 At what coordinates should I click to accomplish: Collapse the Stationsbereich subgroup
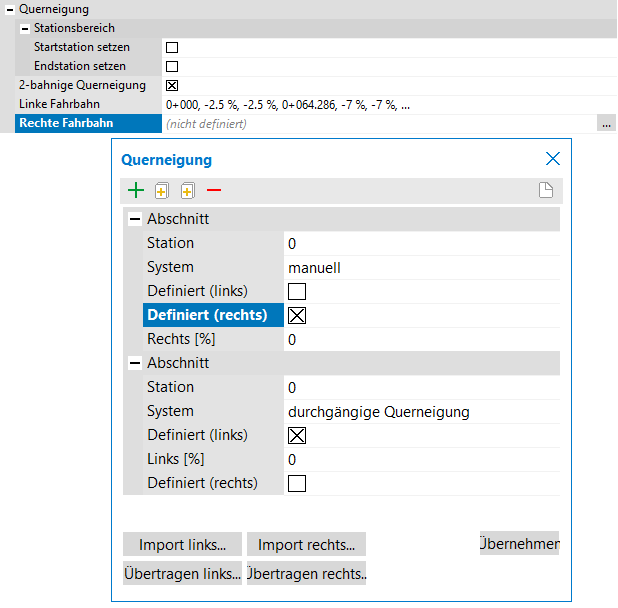pyautogui.click(x=25, y=28)
